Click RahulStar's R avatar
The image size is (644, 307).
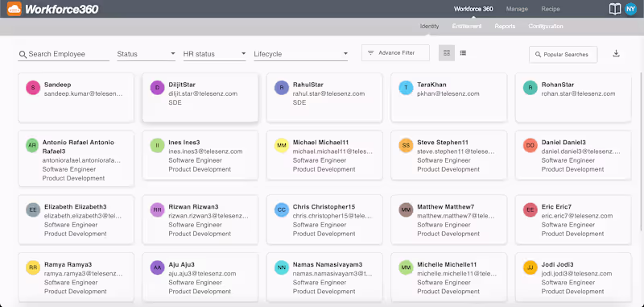pyautogui.click(x=281, y=88)
